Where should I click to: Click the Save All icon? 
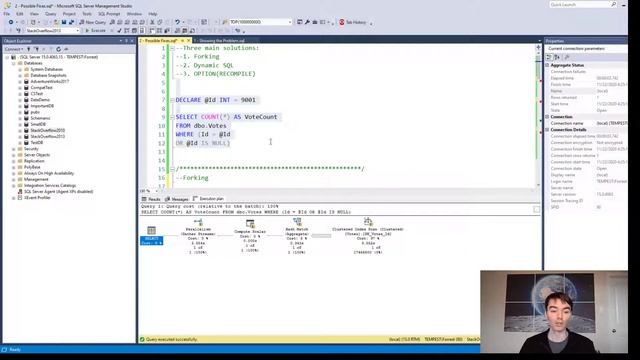point(71,22)
